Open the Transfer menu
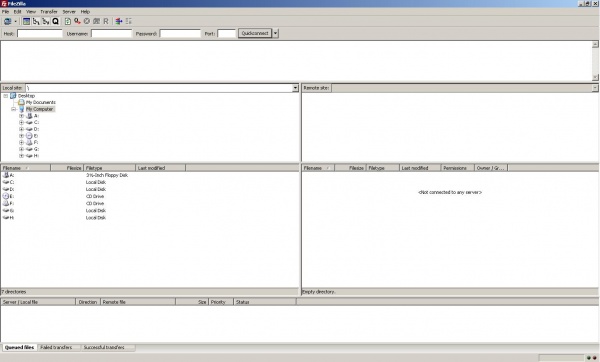The width and height of the screenshot is (600, 362). [x=49, y=12]
